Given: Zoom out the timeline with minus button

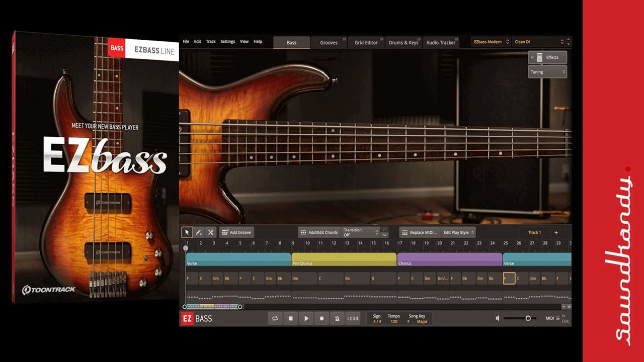Looking at the screenshot, I should (563, 306).
